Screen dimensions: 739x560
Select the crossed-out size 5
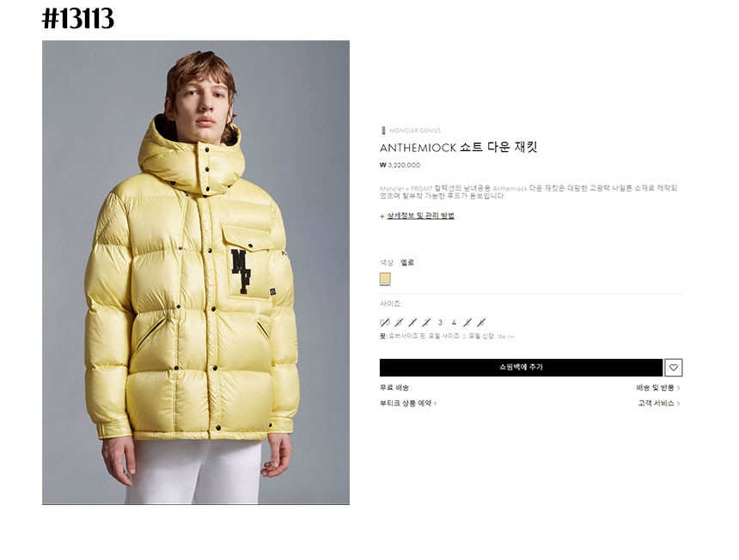tap(467, 323)
